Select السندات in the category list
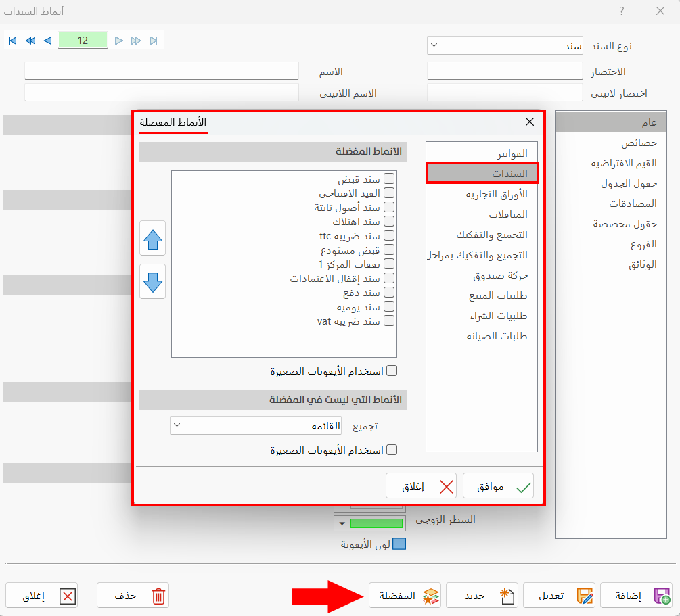This screenshot has height=616, width=680. pyautogui.click(x=481, y=174)
